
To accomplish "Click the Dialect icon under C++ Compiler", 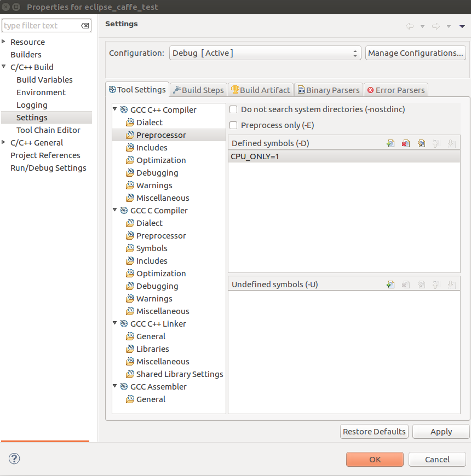I will (x=130, y=123).
